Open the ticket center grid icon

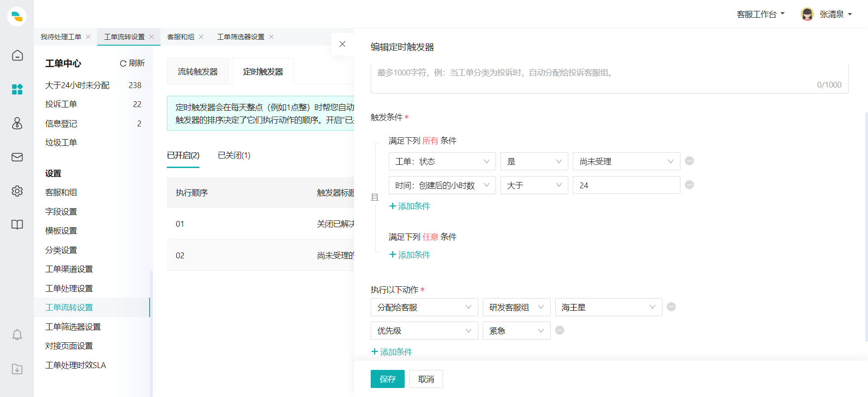[17, 89]
